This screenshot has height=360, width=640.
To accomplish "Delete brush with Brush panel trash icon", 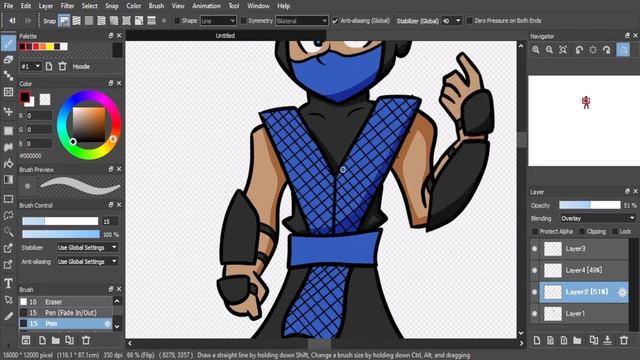I will tap(86, 340).
